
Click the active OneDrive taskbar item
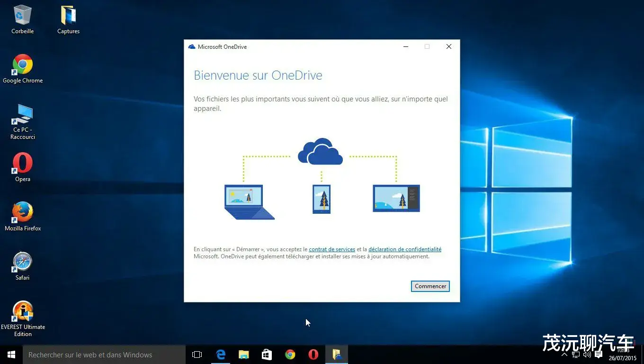pyautogui.click(x=337, y=355)
